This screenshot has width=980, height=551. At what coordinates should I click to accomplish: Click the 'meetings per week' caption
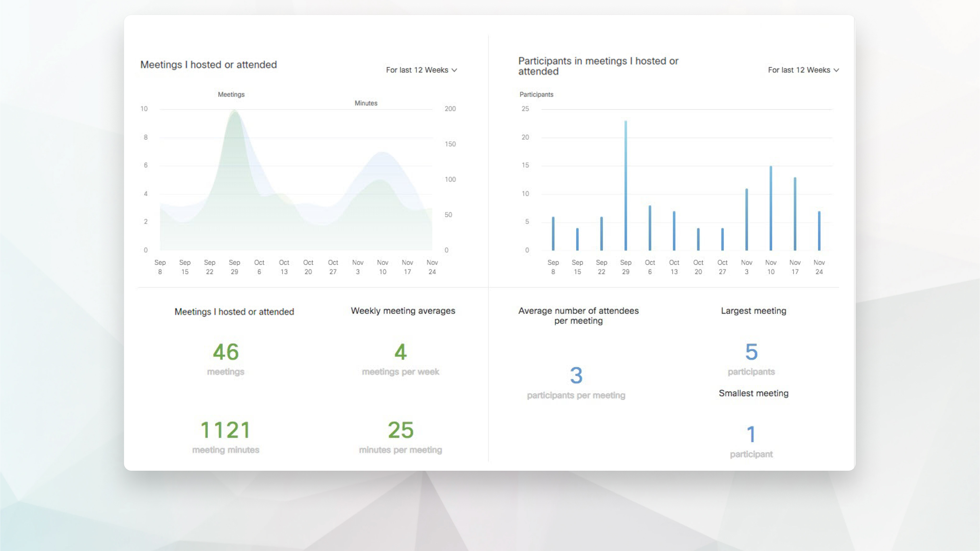pos(401,372)
